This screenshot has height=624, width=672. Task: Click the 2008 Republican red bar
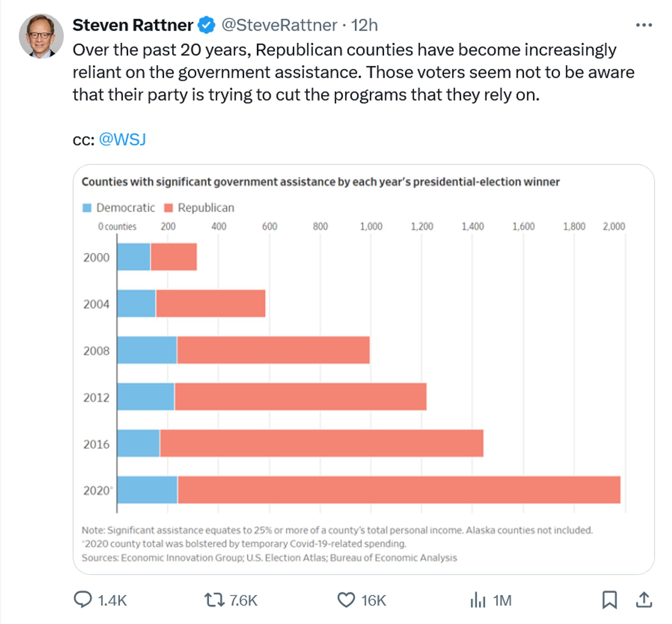click(x=273, y=350)
